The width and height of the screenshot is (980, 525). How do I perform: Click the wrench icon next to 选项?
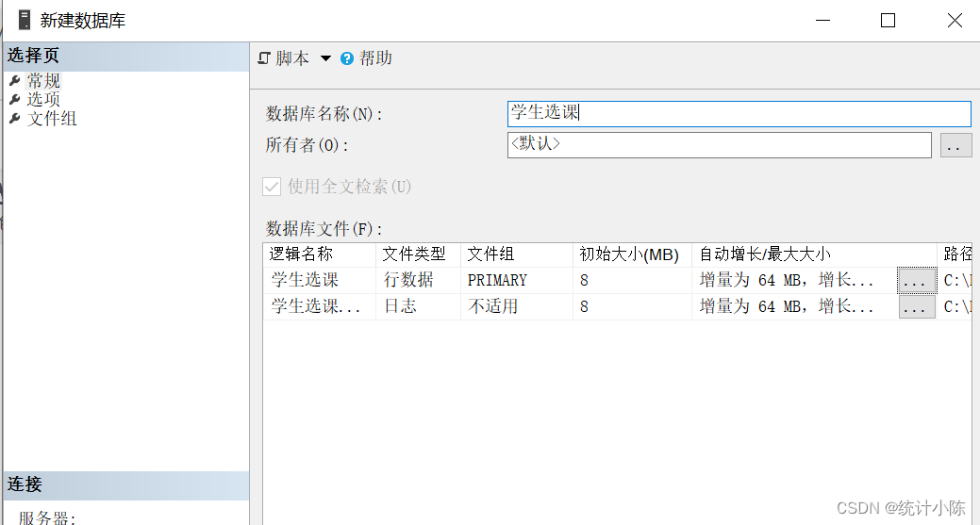[15, 99]
